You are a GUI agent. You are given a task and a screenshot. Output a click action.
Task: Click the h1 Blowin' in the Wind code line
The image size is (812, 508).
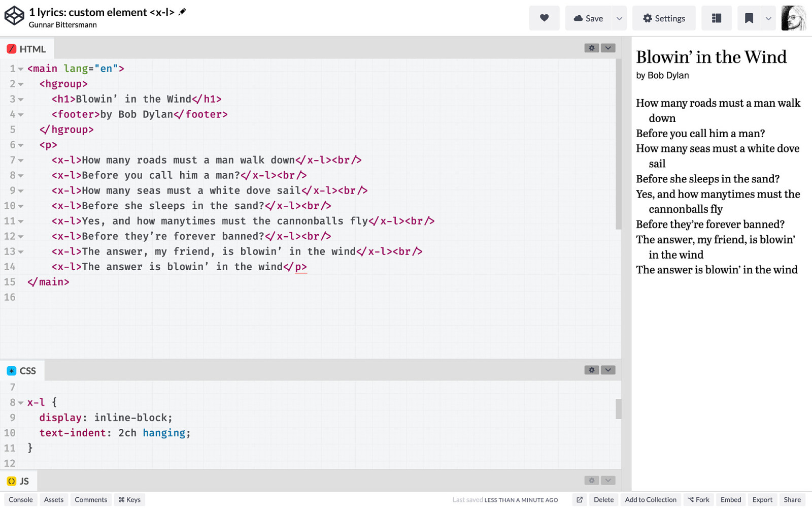click(137, 99)
